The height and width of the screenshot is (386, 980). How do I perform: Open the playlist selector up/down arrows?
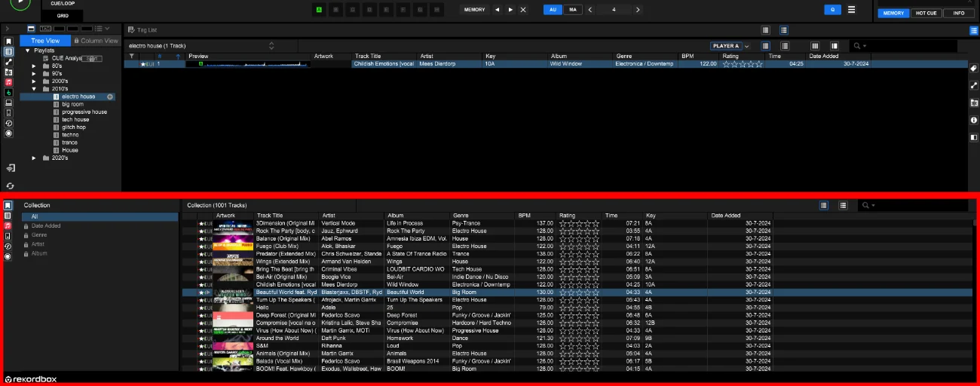(x=271, y=46)
